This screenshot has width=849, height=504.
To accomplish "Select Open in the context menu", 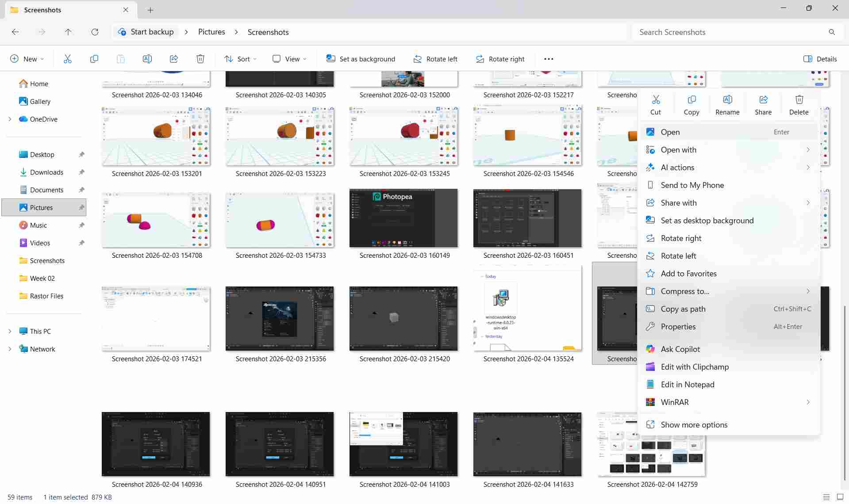I will click(729, 132).
